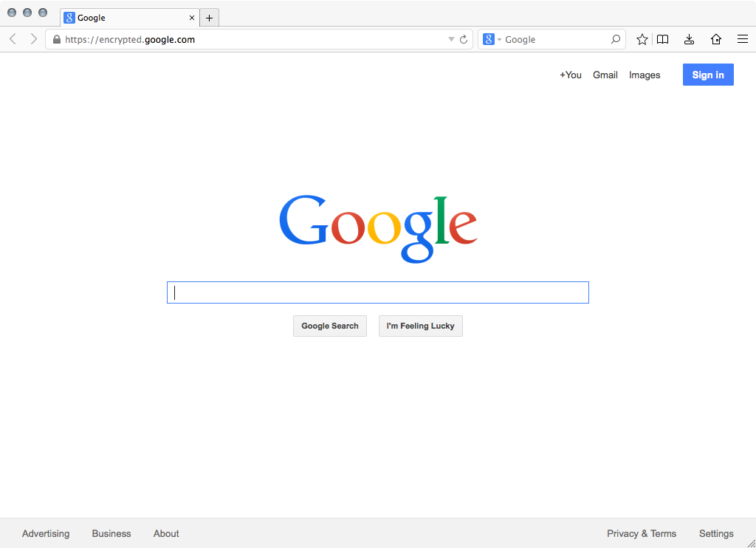Click the Sign in button
The height and width of the screenshot is (548, 756).
[708, 75]
